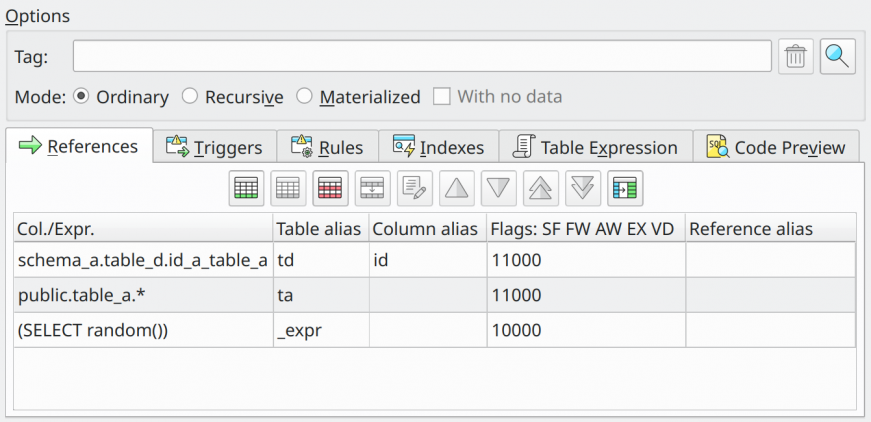Click the move to bottom double-arrow icon
The image size is (871, 422).
[583, 188]
